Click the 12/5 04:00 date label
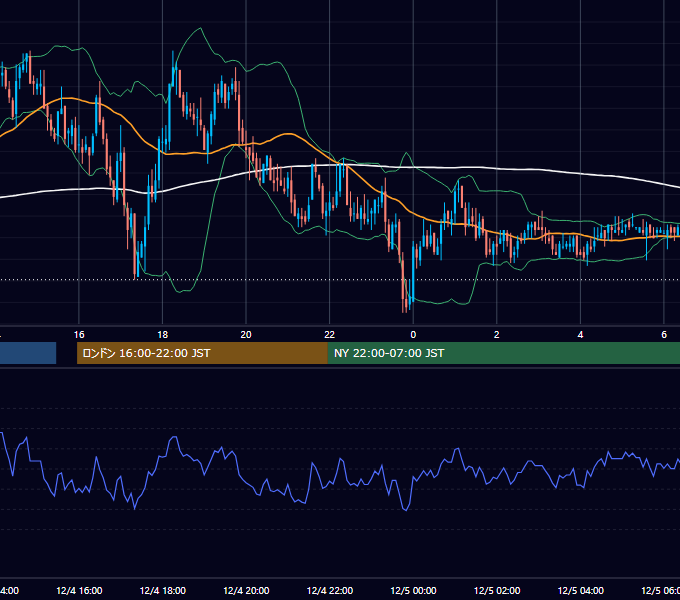The image size is (680, 600). (x=581, y=591)
